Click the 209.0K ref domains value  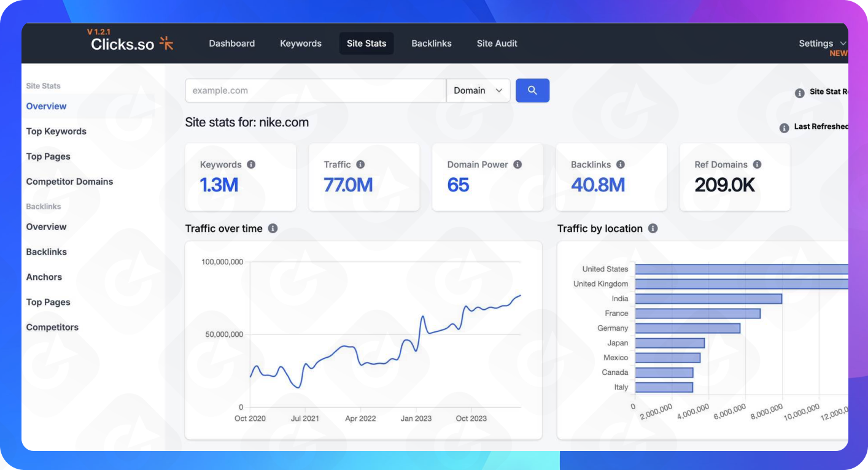[x=725, y=185]
